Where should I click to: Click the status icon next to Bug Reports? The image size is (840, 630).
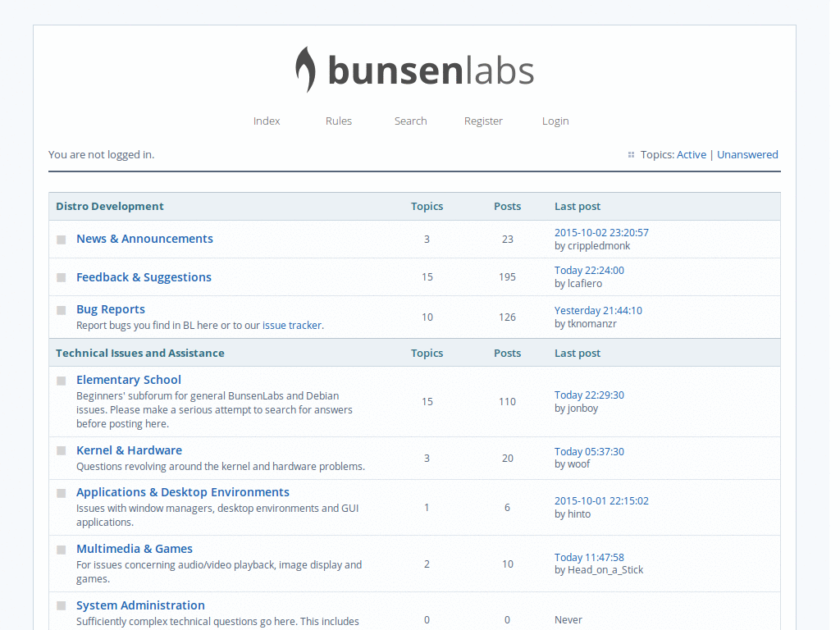click(62, 310)
